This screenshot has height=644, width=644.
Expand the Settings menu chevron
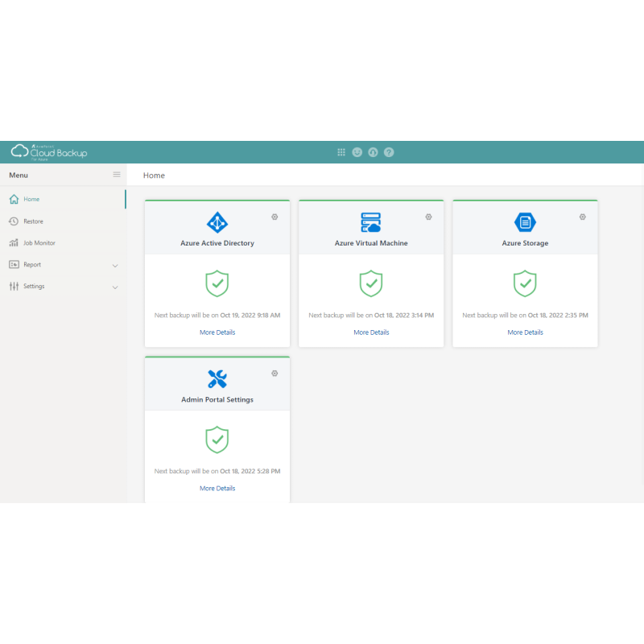[x=115, y=287]
